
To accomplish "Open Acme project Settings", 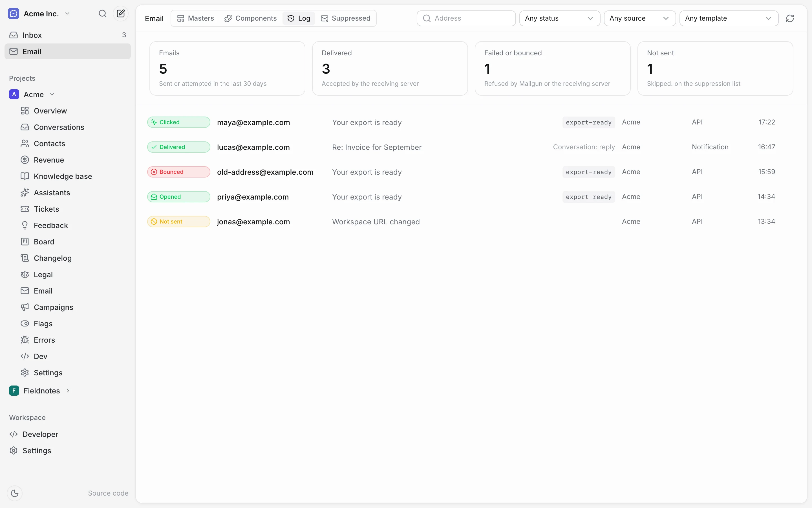I will pos(74,373).
